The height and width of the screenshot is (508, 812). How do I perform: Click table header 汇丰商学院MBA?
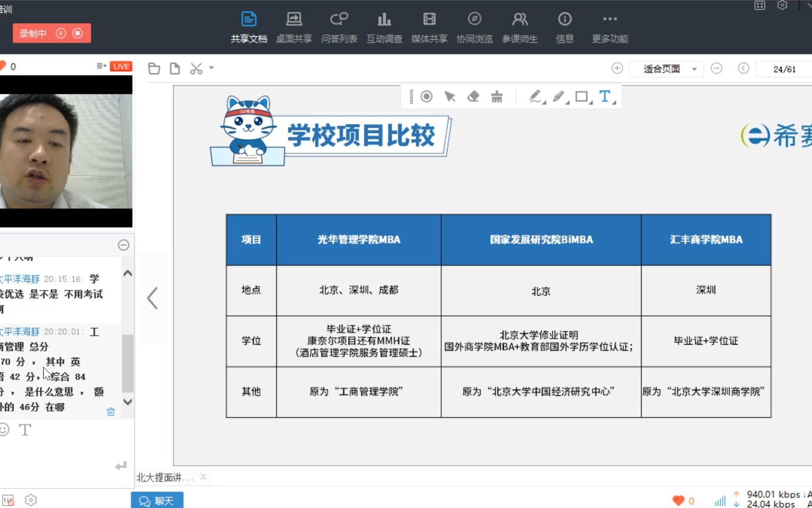click(x=706, y=240)
